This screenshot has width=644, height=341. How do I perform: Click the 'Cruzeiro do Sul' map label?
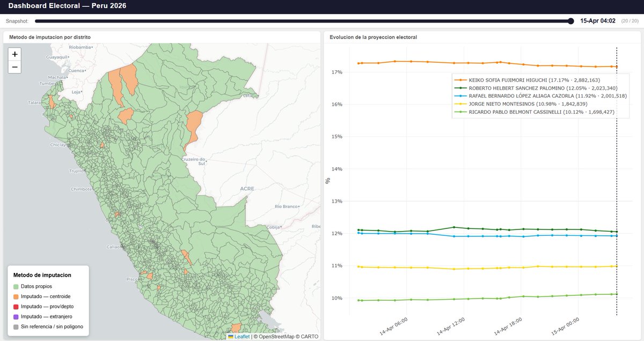pyautogui.click(x=195, y=161)
